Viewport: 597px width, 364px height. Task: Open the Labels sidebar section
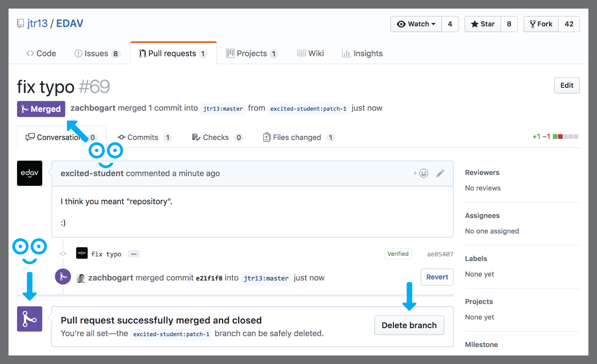(x=476, y=259)
